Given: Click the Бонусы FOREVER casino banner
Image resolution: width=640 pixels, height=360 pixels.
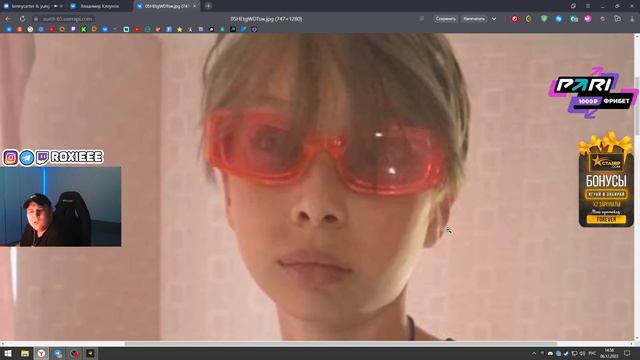Looking at the screenshot, I should pos(606,180).
